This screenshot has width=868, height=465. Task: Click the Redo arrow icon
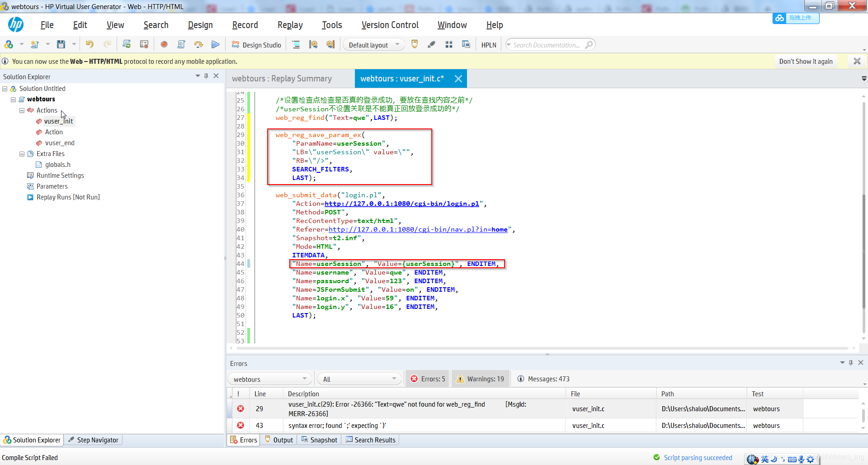click(108, 44)
